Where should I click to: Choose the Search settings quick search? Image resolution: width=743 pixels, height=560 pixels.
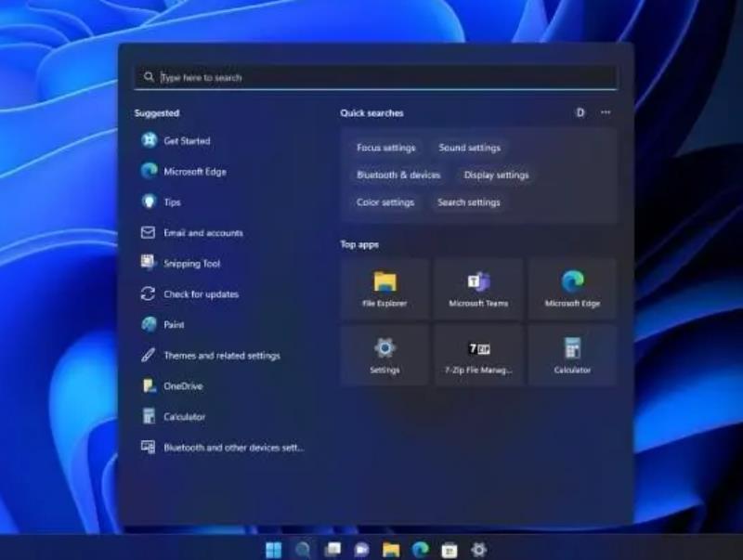(469, 202)
